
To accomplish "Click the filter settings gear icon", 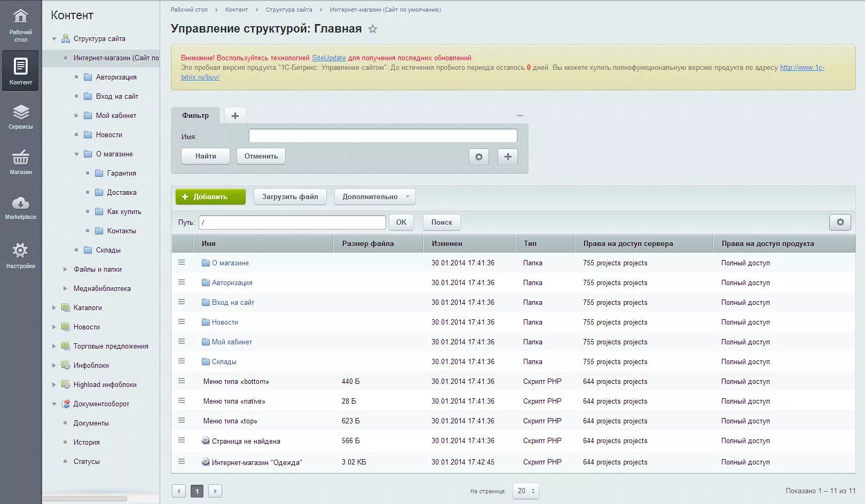I will click(479, 156).
